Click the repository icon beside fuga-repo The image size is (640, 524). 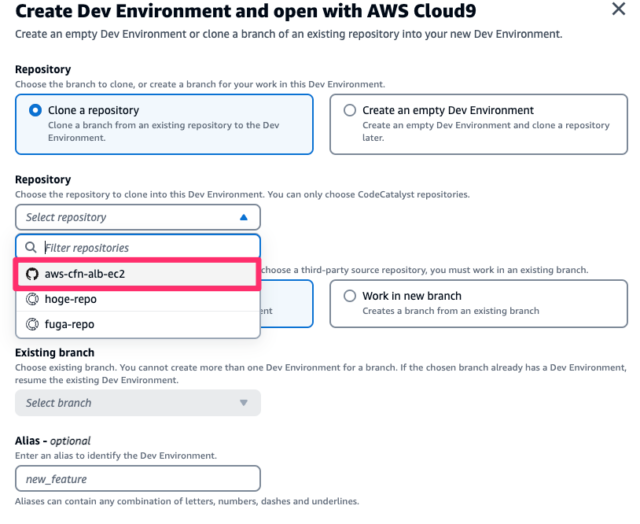32,324
